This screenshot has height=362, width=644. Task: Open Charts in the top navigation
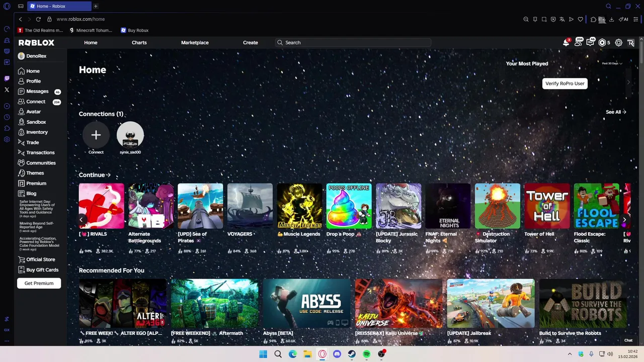pos(139,43)
